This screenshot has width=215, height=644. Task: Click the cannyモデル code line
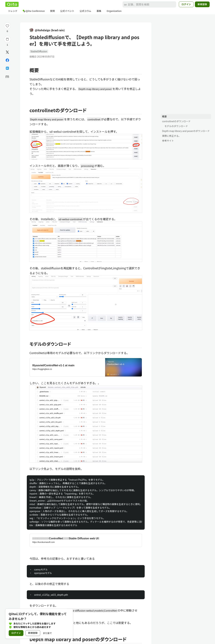click(41, 569)
